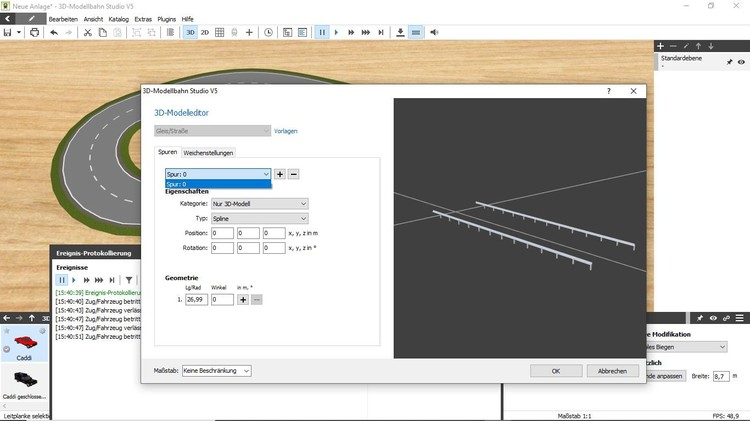Switch to 2D view mode

[x=205, y=32]
